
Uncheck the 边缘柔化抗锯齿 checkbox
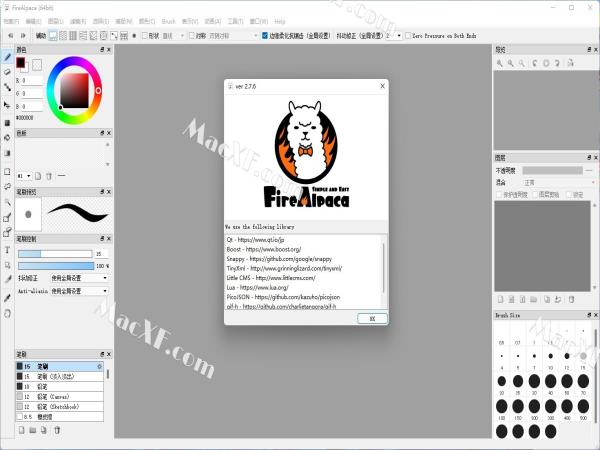click(265, 36)
